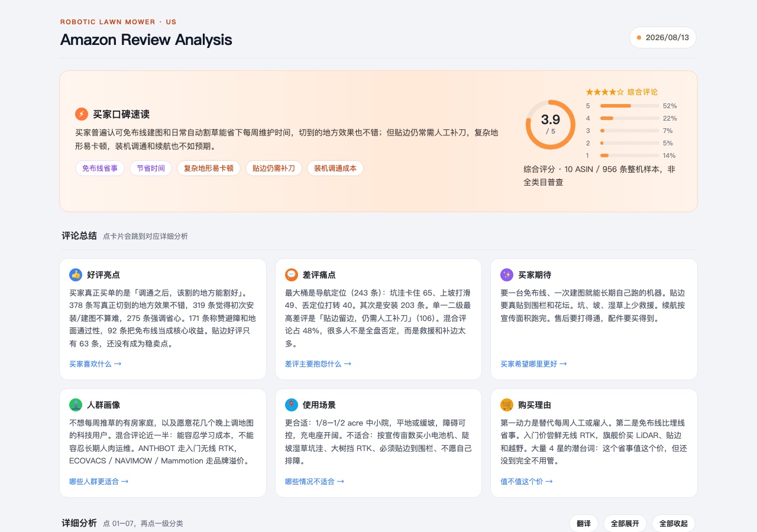The image size is (757, 532).
Task: Click the 综合评论 label
Action: coord(643,92)
